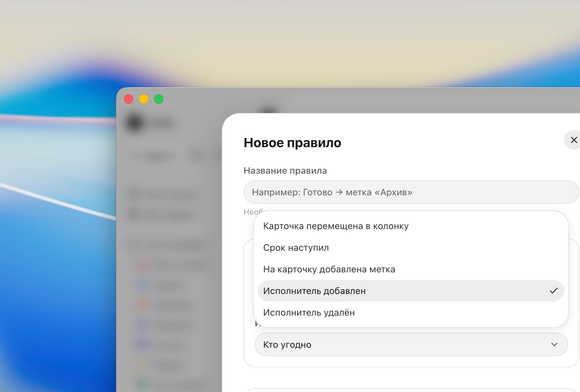Select the checked 'Исполнитель добавлен' option
The image size is (580, 392).
pos(411,291)
